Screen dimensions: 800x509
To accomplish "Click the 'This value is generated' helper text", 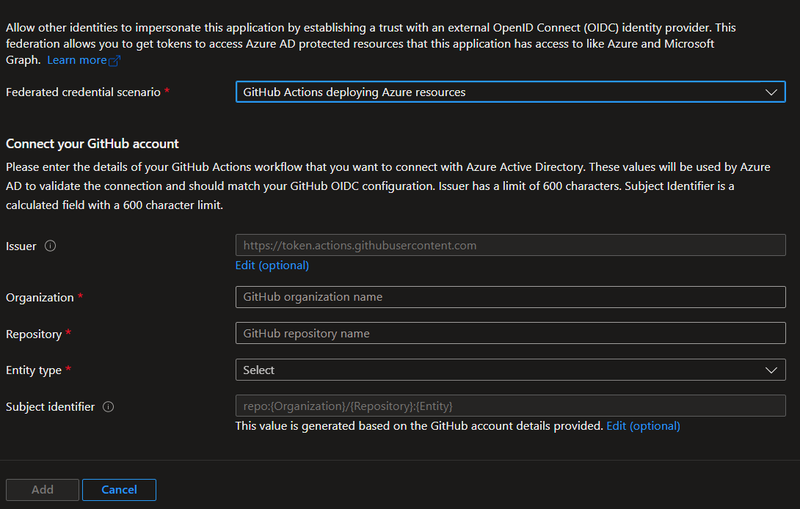I will 419,426.
